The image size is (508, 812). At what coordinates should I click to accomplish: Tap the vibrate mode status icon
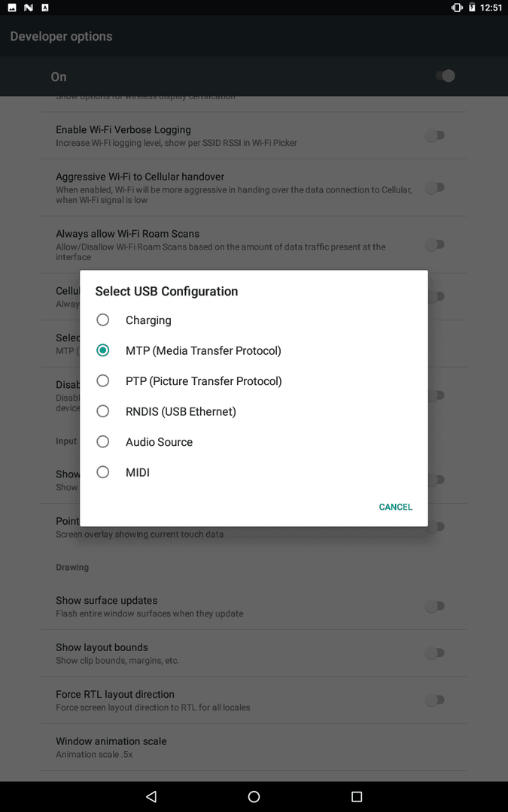point(457,8)
